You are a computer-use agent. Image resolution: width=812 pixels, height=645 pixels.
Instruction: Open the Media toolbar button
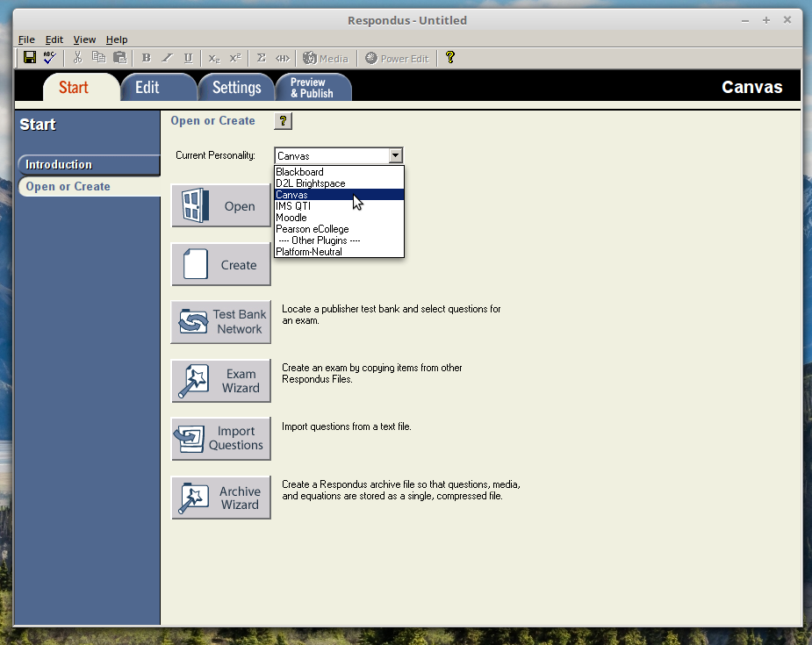[x=325, y=59]
